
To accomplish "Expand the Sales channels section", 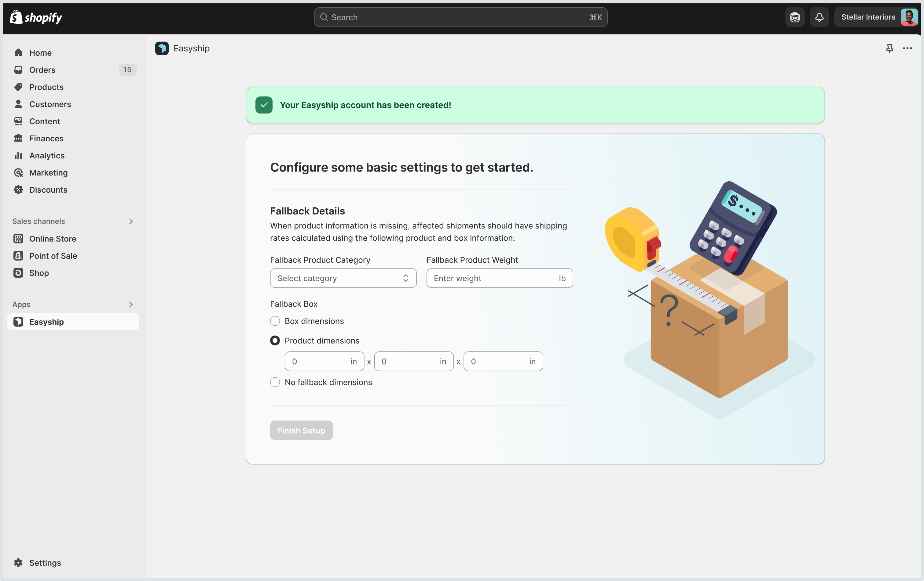I will coord(131,222).
